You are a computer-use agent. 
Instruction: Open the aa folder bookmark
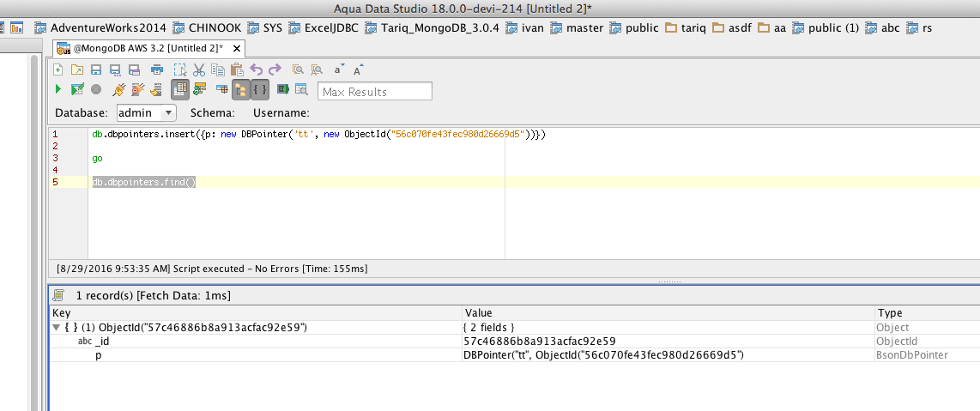771,27
